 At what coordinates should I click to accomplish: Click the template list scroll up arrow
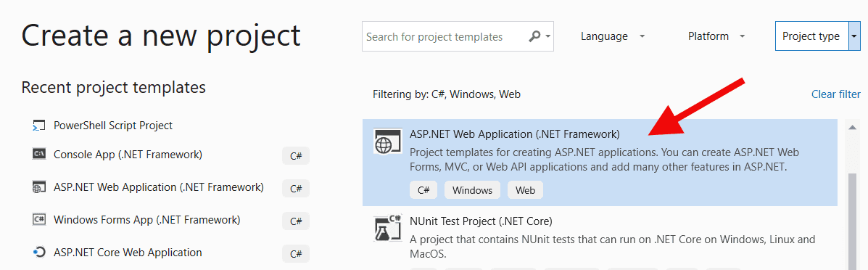[853, 128]
